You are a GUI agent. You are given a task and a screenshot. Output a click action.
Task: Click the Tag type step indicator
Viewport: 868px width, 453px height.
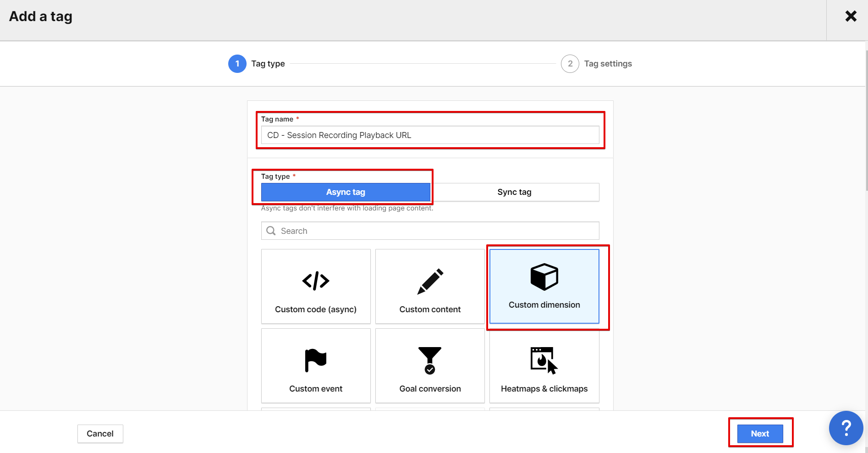(x=237, y=63)
